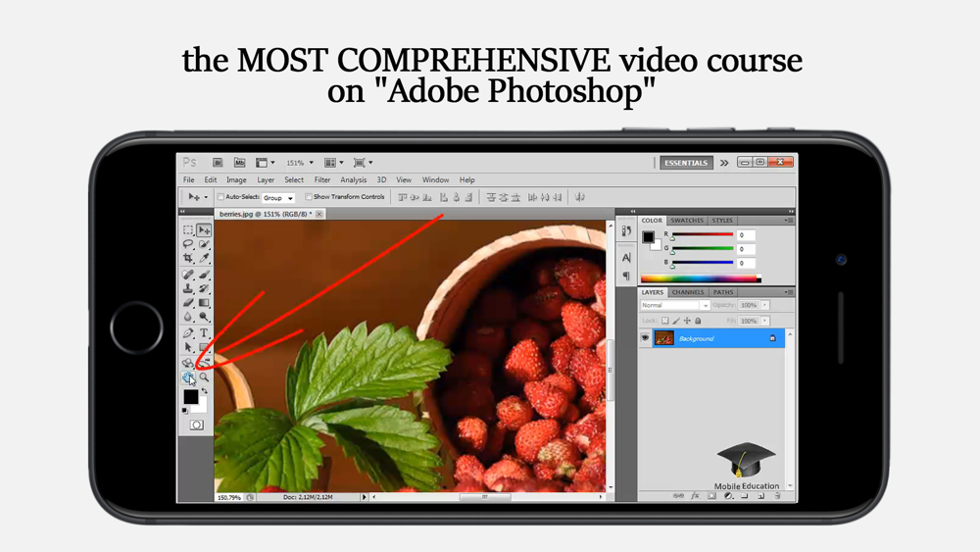This screenshot has height=552, width=980.
Task: Open the Move tool preset picker
Action: [198, 197]
